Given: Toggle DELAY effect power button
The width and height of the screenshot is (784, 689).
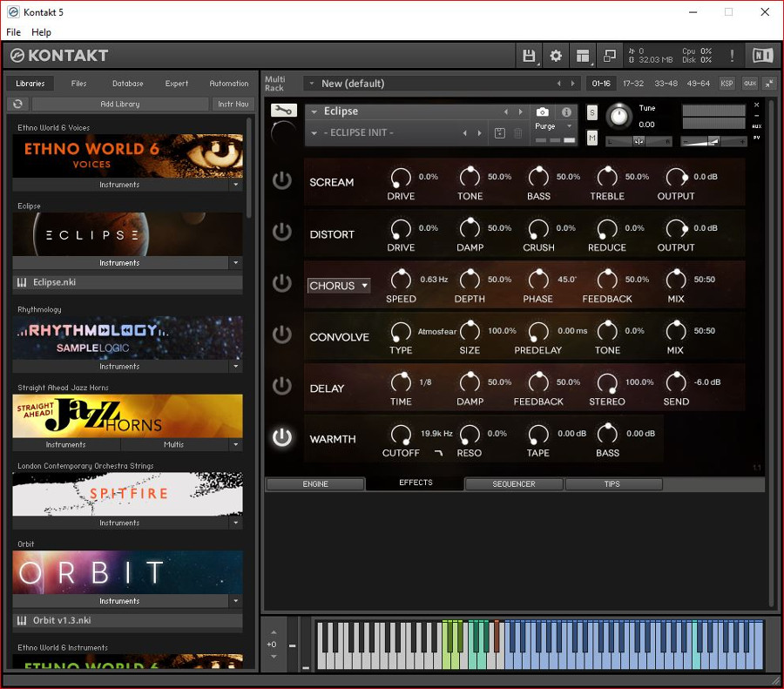Looking at the screenshot, I should (282, 386).
